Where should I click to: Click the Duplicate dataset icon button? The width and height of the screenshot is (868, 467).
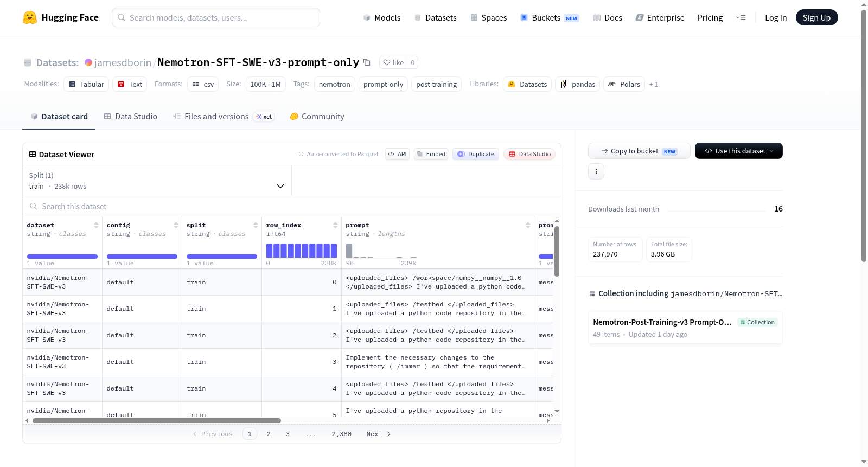(476, 154)
